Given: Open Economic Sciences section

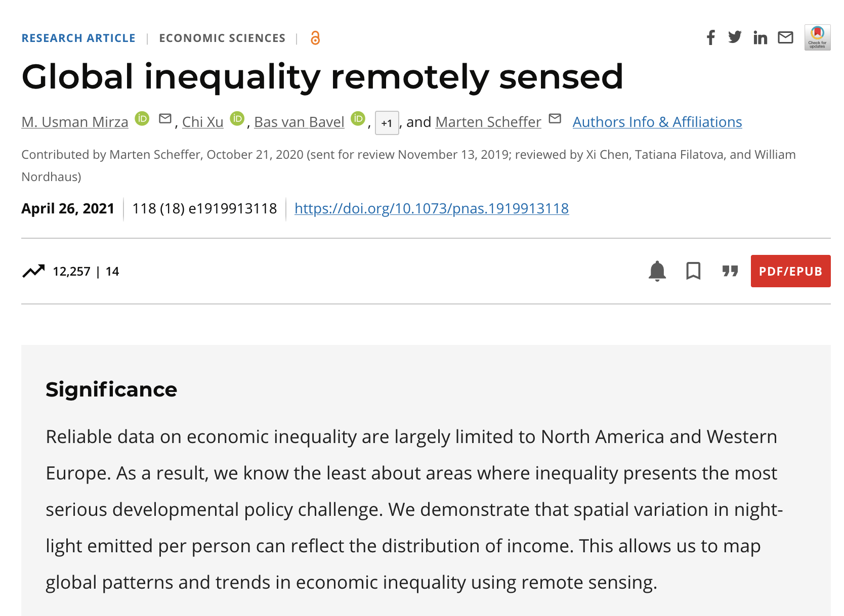Looking at the screenshot, I should tap(222, 38).
